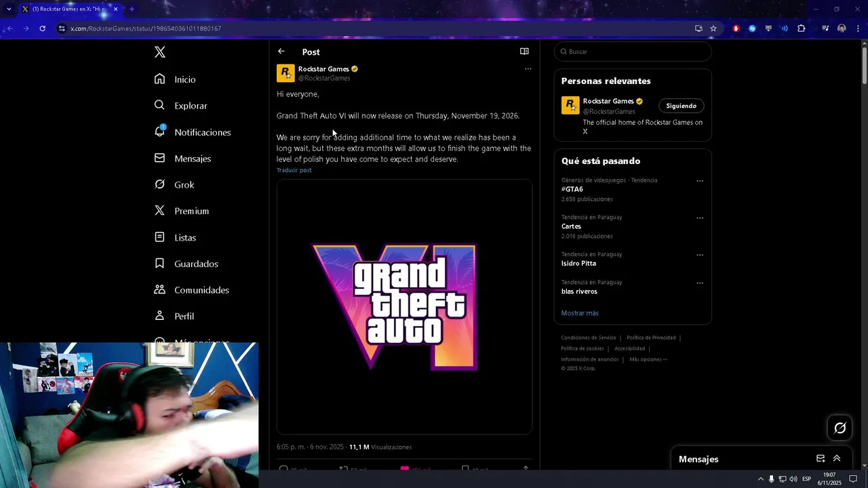Open Rockstar Games author name on post
Image resolution: width=868 pixels, height=488 pixels.
323,69
